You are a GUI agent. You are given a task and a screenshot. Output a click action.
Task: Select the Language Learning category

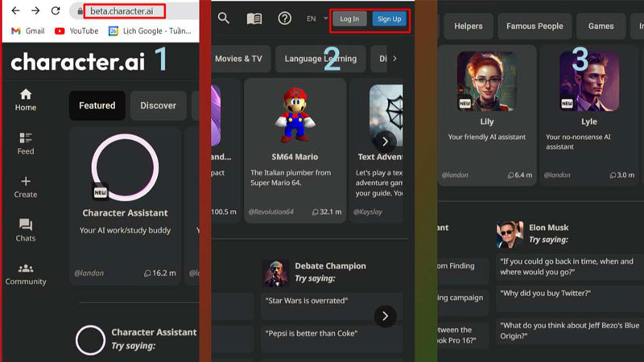click(320, 59)
